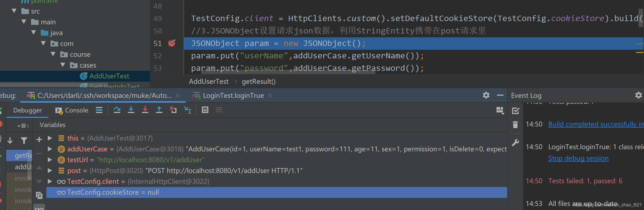
Task: Collapse the src folder
Action: click(14, 11)
